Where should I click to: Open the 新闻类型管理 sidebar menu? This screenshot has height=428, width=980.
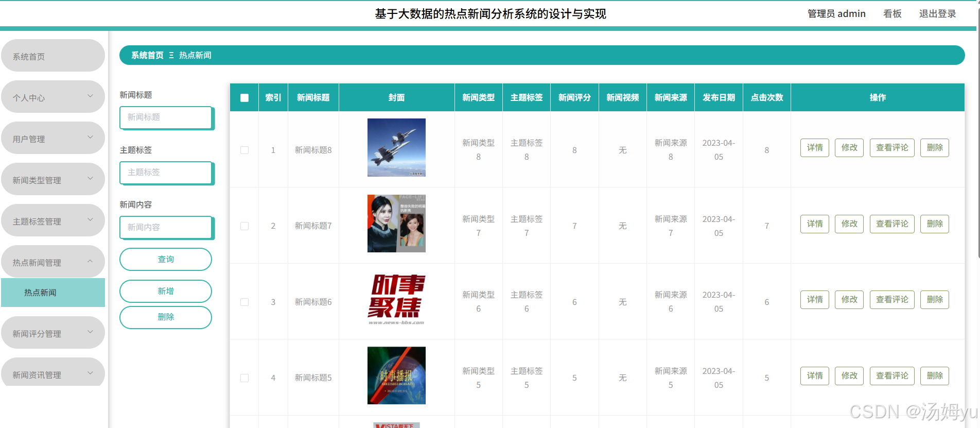[x=53, y=179]
